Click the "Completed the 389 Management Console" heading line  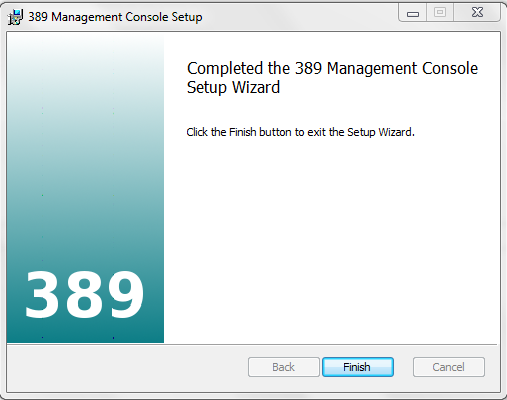pyautogui.click(x=332, y=69)
